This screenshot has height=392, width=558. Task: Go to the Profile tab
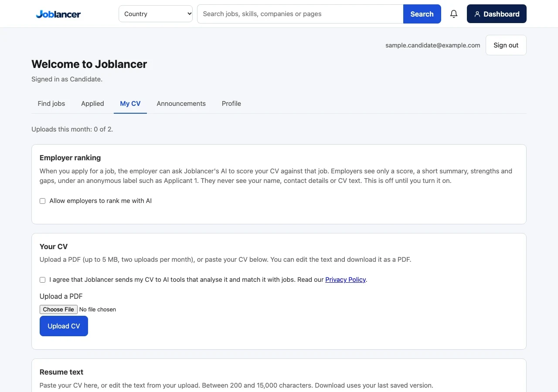coord(231,104)
